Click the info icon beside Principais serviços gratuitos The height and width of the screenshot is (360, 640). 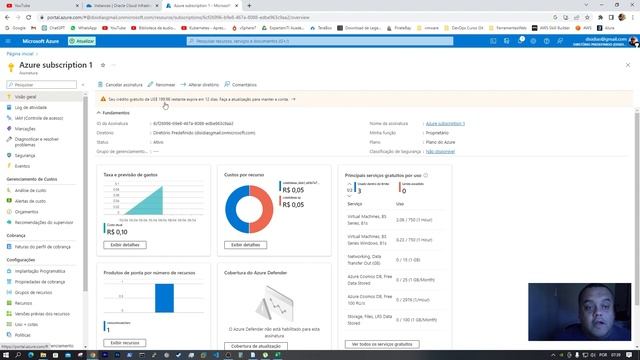coord(426,176)
